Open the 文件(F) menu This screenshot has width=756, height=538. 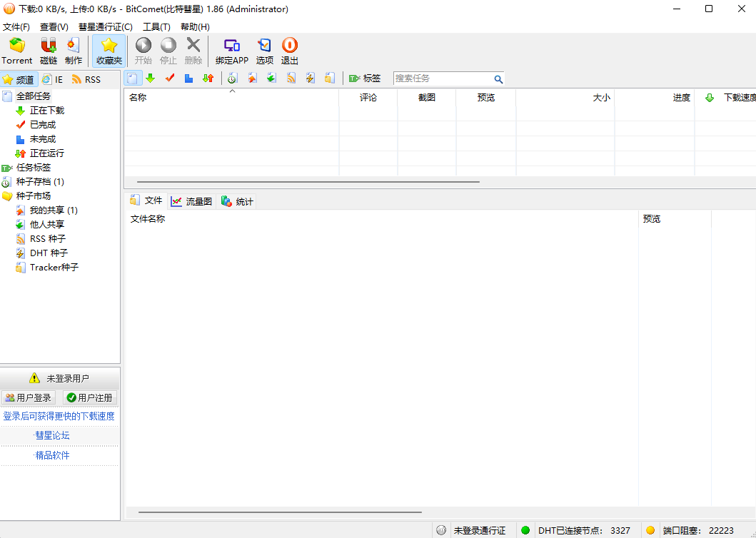pyautogui.click(x=16, y=27)
